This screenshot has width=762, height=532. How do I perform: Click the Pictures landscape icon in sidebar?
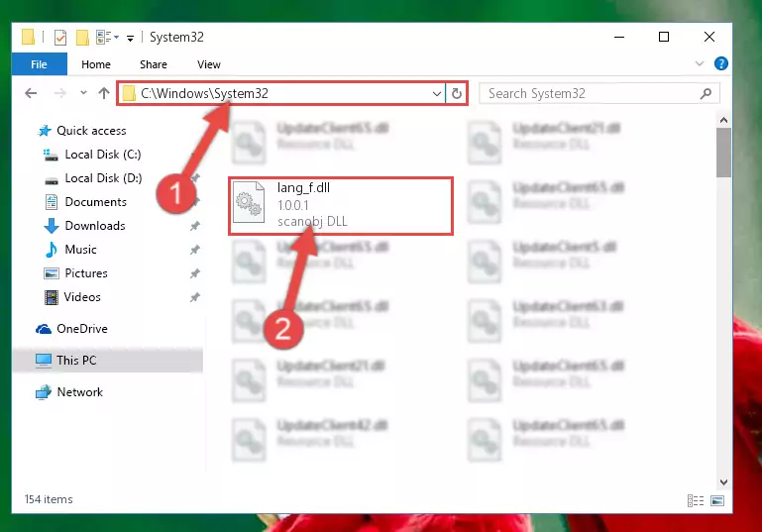click(x=51, y=273)
